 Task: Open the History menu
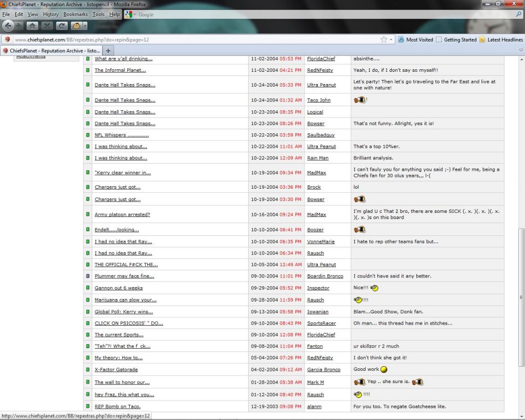click(51, 14)
